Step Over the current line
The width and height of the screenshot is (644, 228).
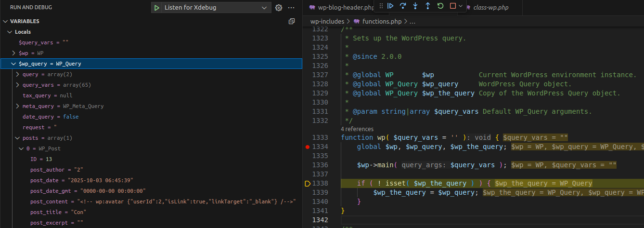403,6
